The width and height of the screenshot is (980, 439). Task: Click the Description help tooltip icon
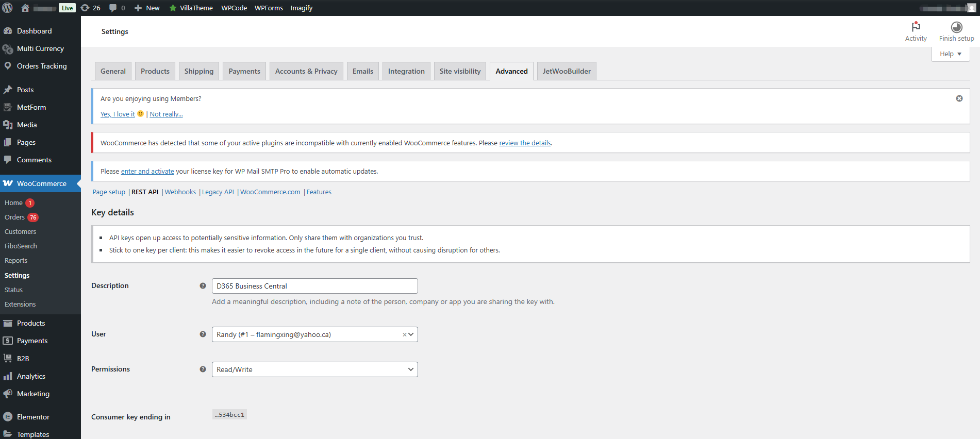click(x=203, y=285)
